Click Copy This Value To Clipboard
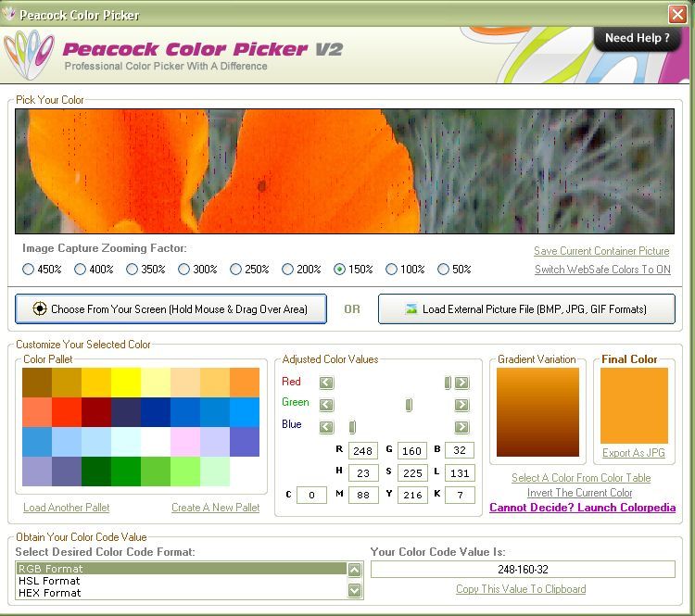The image size is (695, 616). tap(521, 589)
